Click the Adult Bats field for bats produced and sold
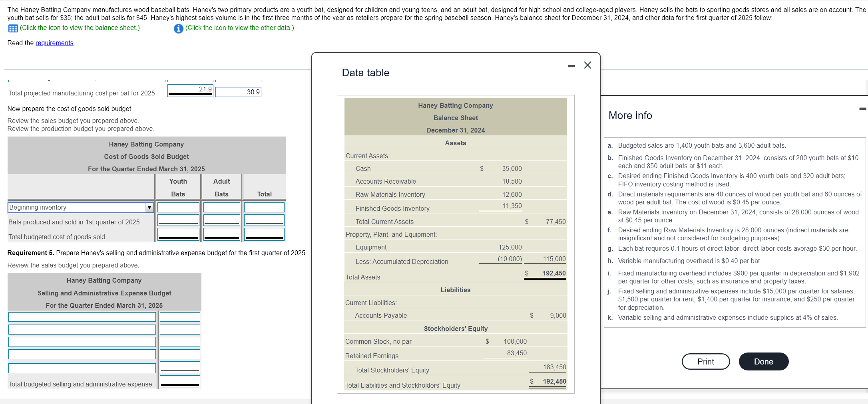Screen dimensions: 868x404 pos(221,220)
